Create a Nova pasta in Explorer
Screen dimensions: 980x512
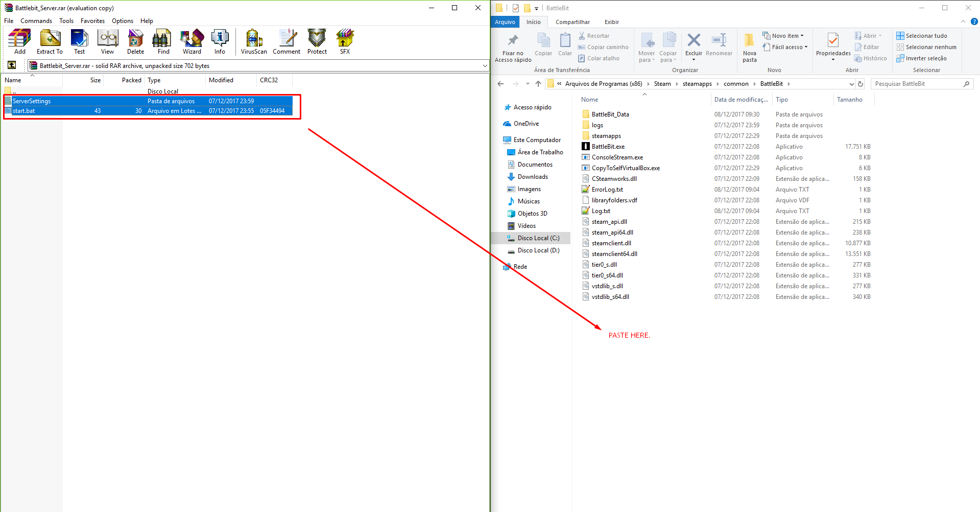[750, 48]
